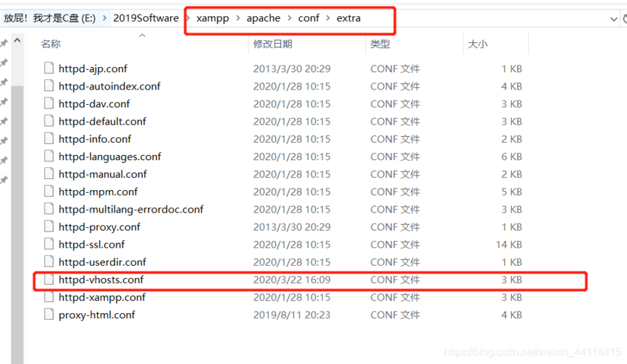Image resolution: width=627 pixels, height=364 pixels.
Task: Click the httpd-dav.conf file icon
Action: click(49, 103)
